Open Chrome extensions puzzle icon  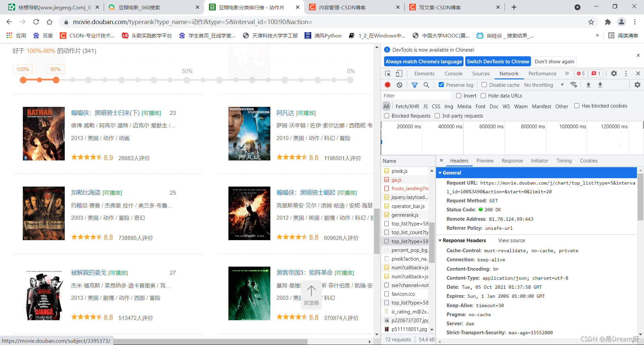(608, 22)
